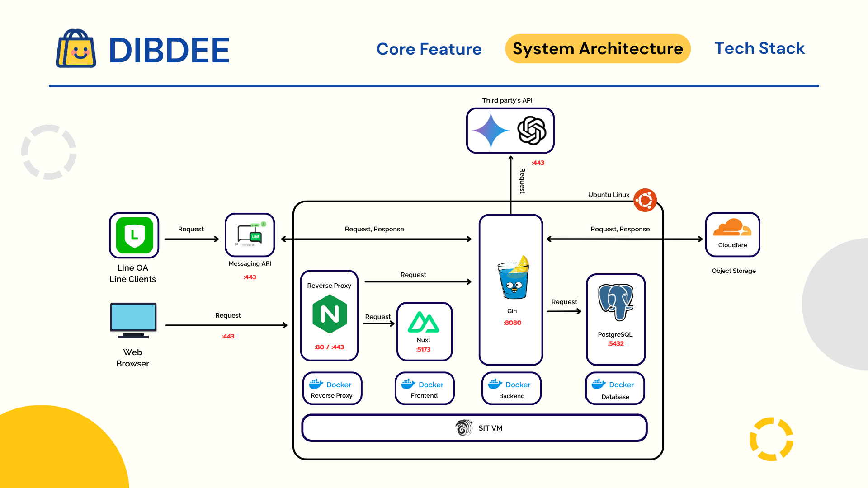Click the DIBDEE shopping bag logo

tap(76, 49)
